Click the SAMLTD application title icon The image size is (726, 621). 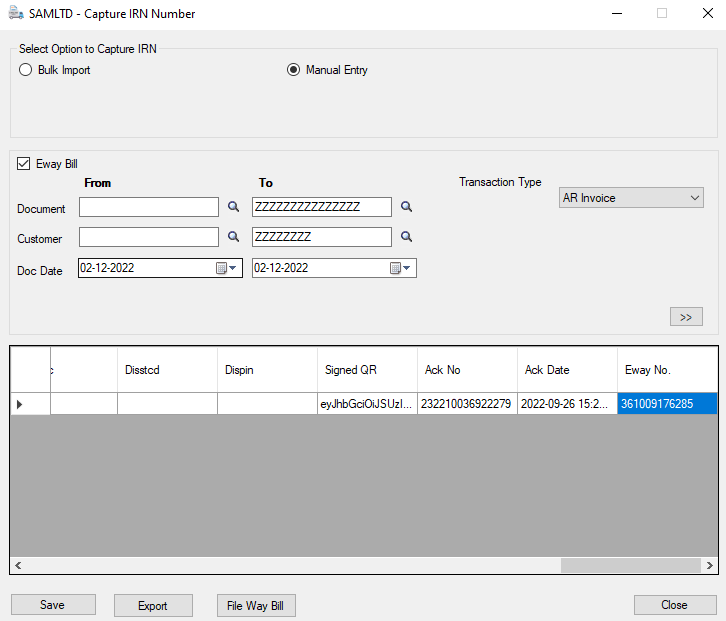[x=16, y=13]
